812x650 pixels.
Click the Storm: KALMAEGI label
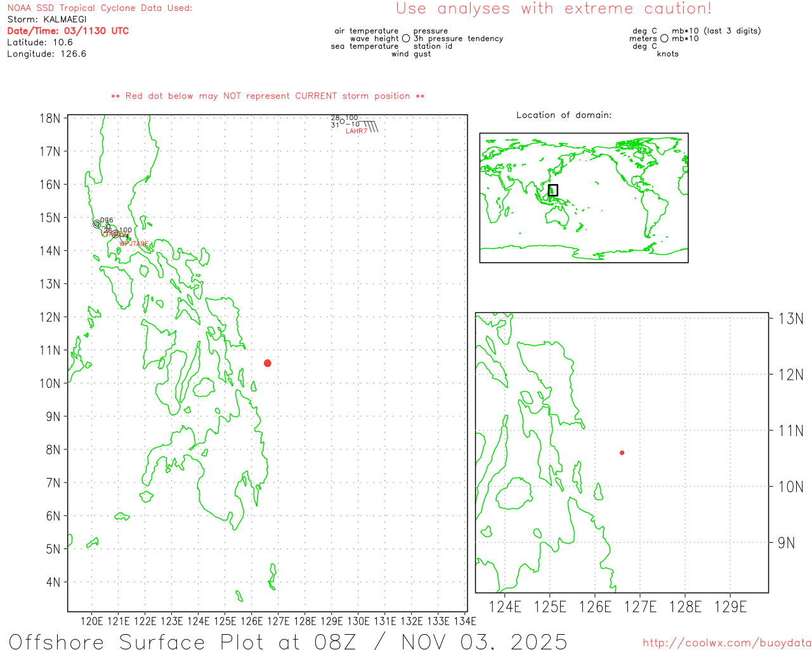coord(47,20)
